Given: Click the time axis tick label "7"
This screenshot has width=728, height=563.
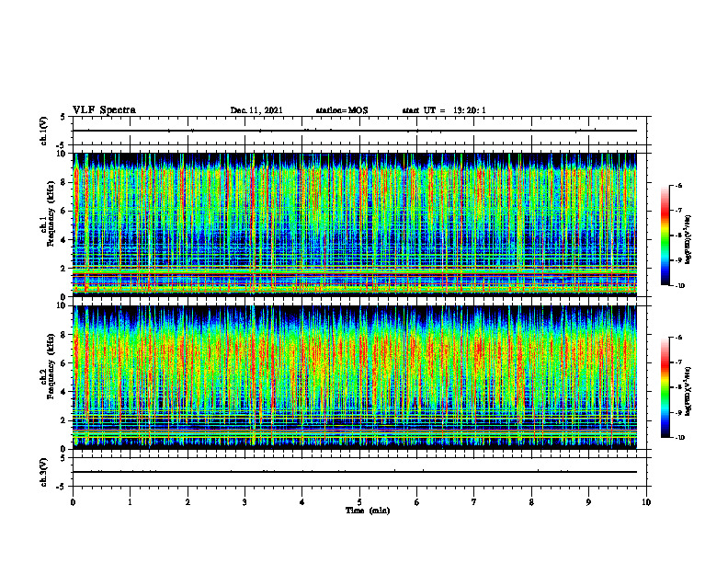Looking at the screenshot, I should 474,502.
